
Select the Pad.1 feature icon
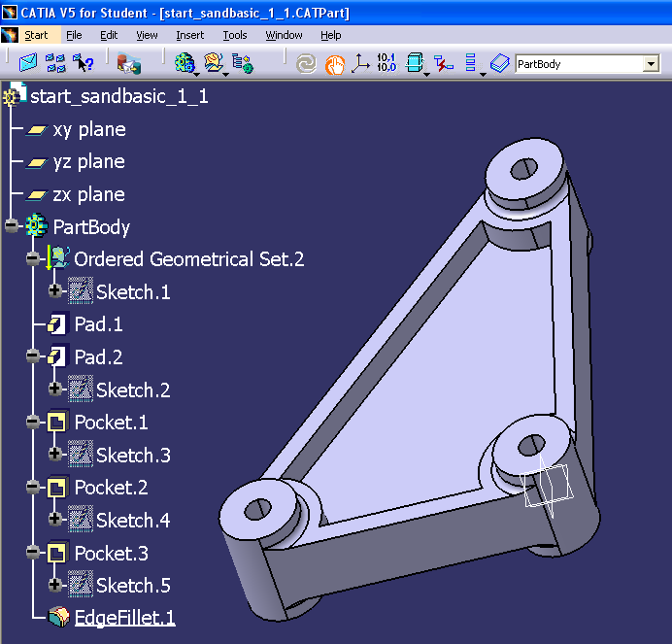57,324
